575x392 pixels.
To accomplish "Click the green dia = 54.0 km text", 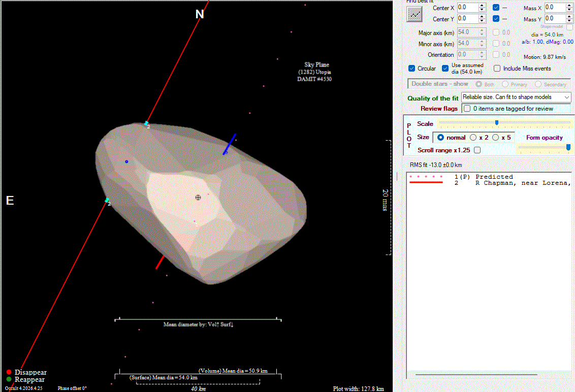I will pyautogui.click(x=547, y=35).
